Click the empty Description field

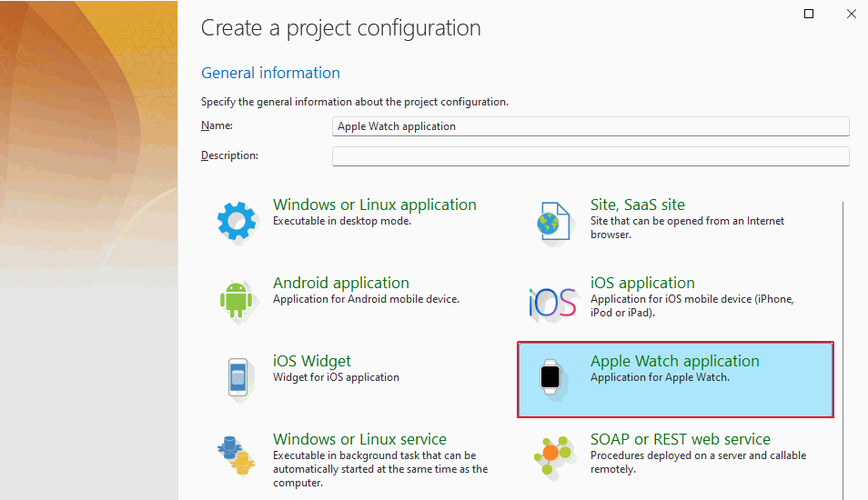coord(590,156)
